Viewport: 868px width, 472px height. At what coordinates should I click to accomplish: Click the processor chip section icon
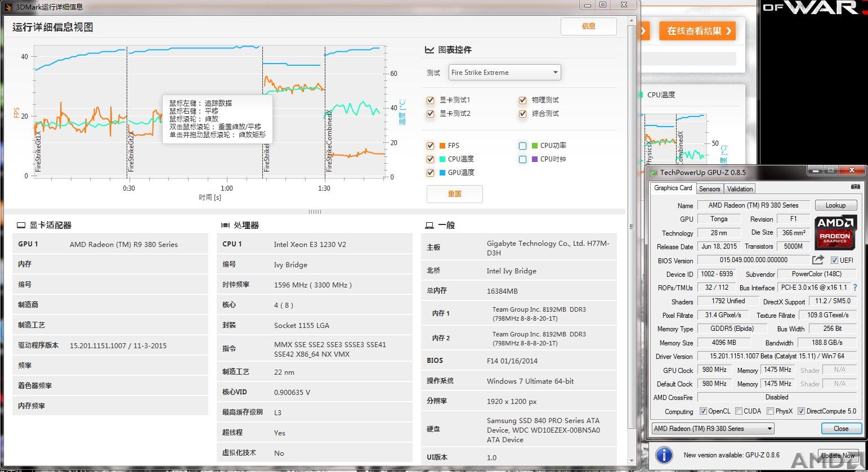225,226
